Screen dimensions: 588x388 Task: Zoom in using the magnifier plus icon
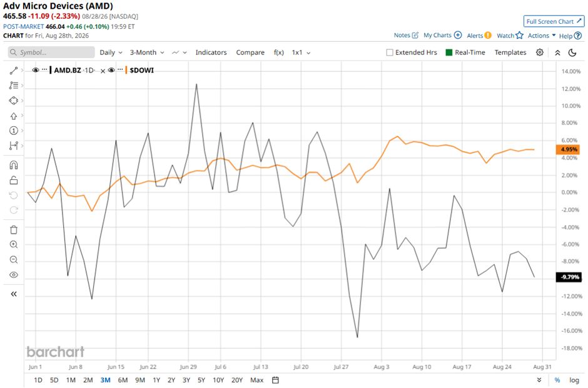14,244
